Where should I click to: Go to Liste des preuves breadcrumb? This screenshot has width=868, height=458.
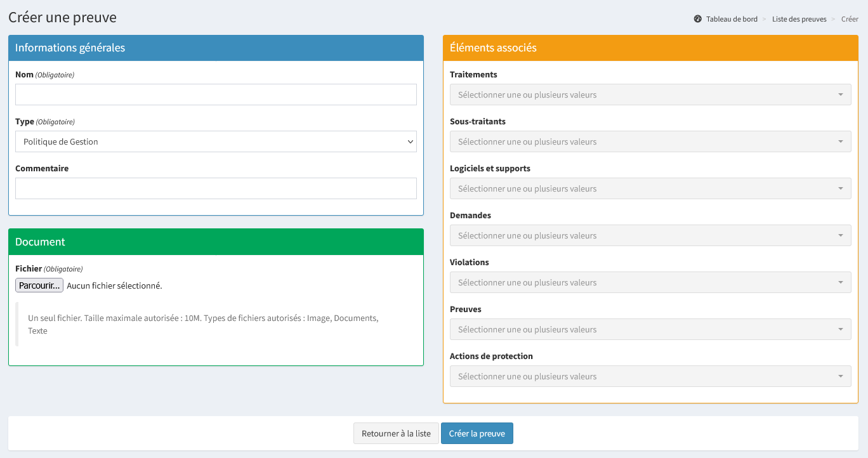coord(799,19)
